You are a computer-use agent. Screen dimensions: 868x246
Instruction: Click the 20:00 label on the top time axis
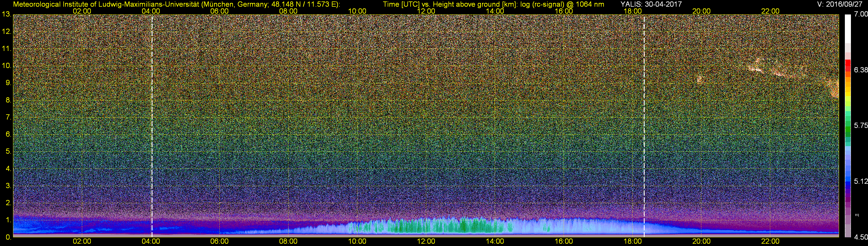pos(702,11)
